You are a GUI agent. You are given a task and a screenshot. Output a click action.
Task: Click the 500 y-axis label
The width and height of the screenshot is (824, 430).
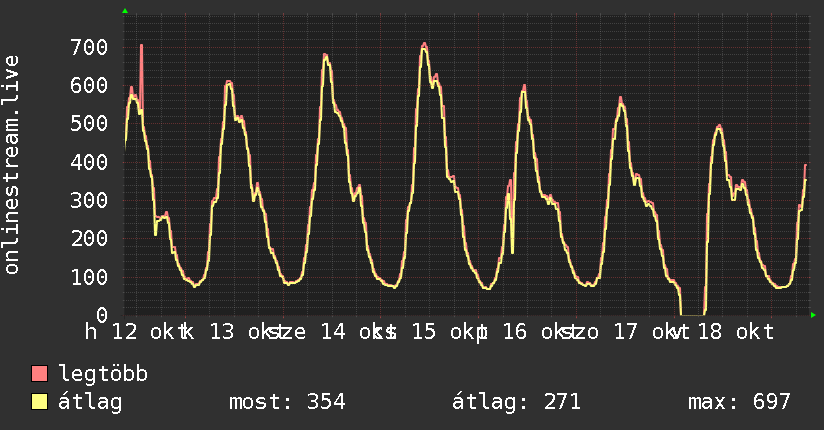coord(89,124)
